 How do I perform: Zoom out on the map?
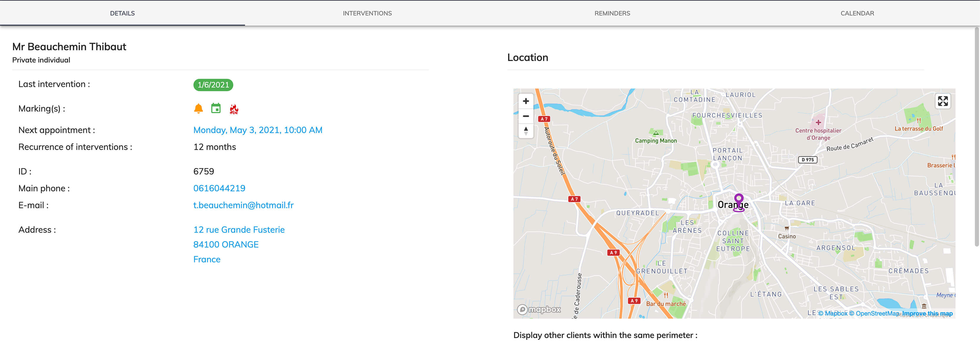pyautogui.click(x=526, y=116)
